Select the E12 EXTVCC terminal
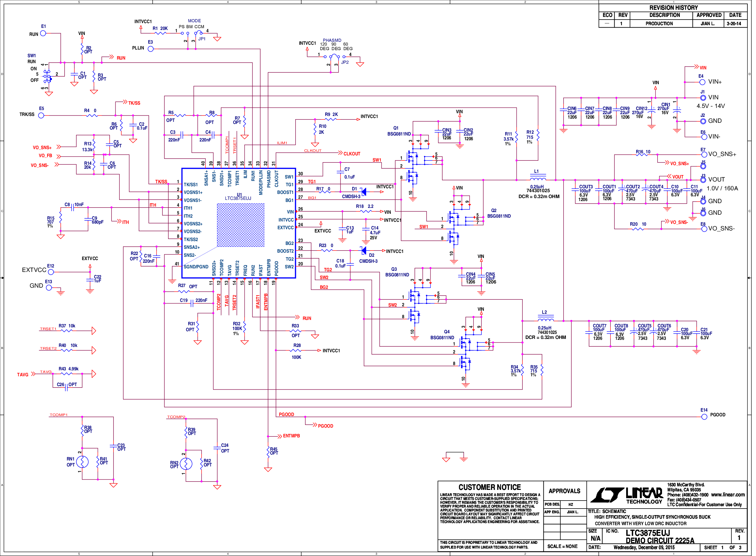The height and width of the screenshot is (556, 756). pos(51,272)
